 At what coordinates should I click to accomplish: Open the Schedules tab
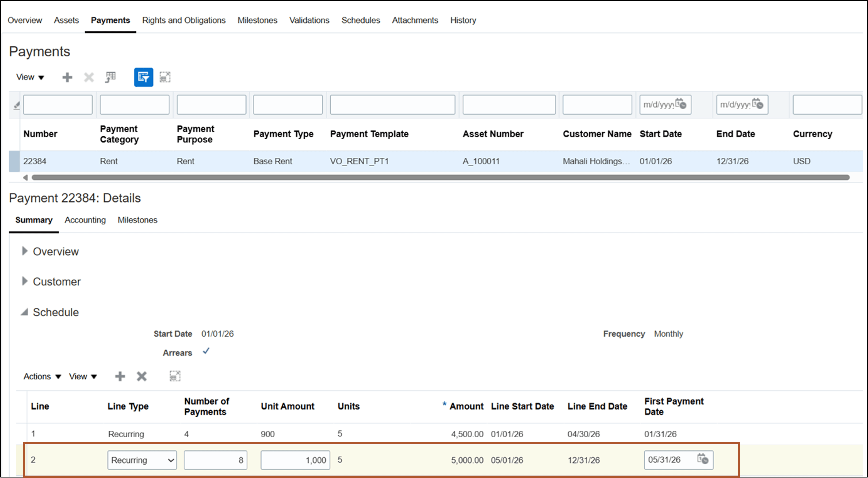361,20
